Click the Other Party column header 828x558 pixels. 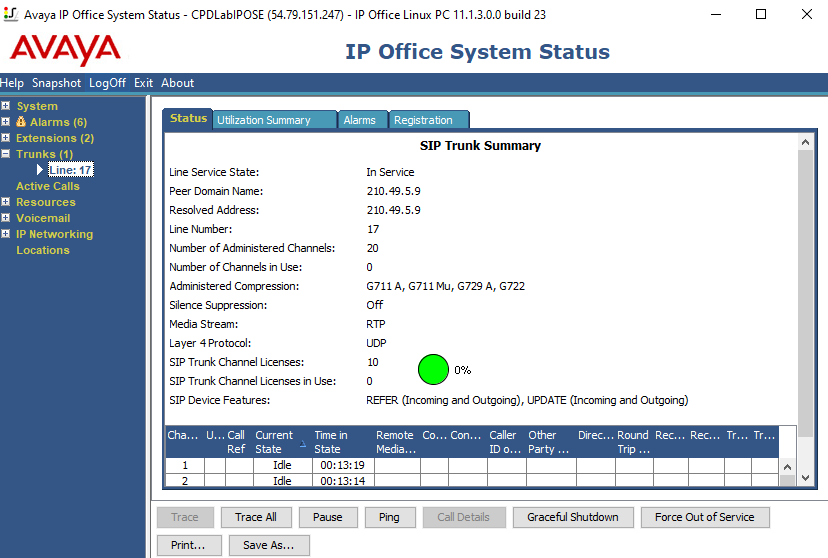tap(551, 442)
